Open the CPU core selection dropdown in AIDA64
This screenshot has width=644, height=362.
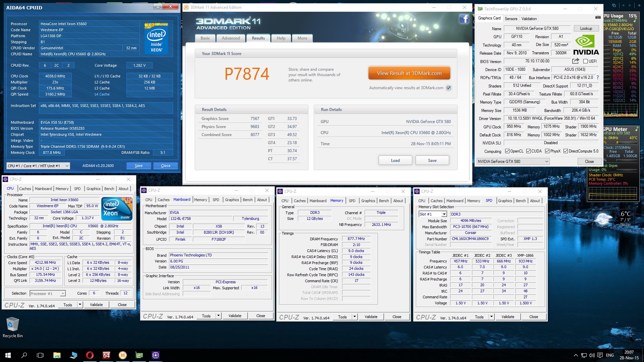click(x=38, y=166)
